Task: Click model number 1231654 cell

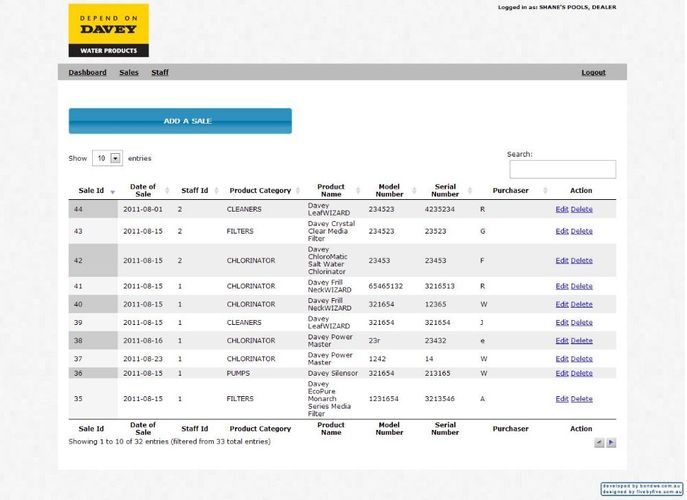Action: tap(383, 399)
